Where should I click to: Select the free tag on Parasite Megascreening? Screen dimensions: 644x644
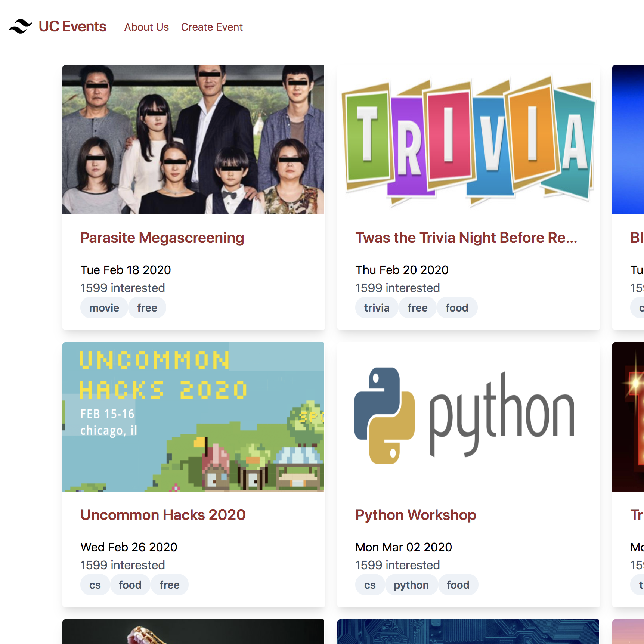pos(147,308)
